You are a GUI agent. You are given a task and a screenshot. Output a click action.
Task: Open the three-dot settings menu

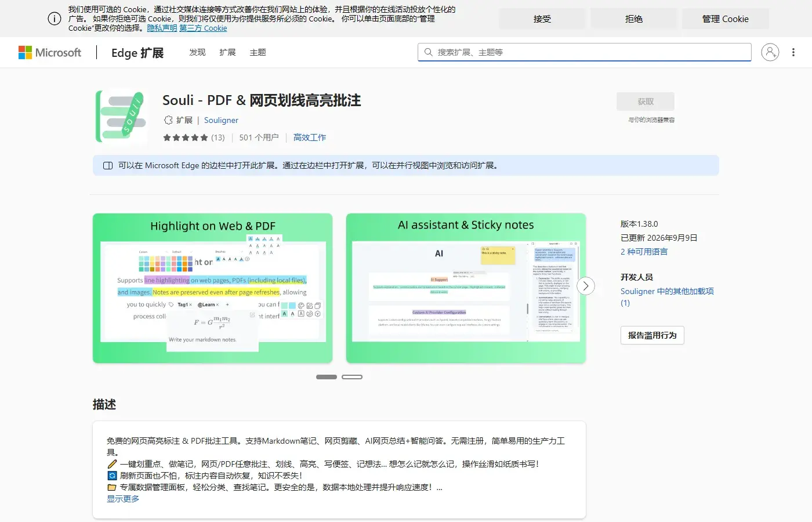point(793,52)
